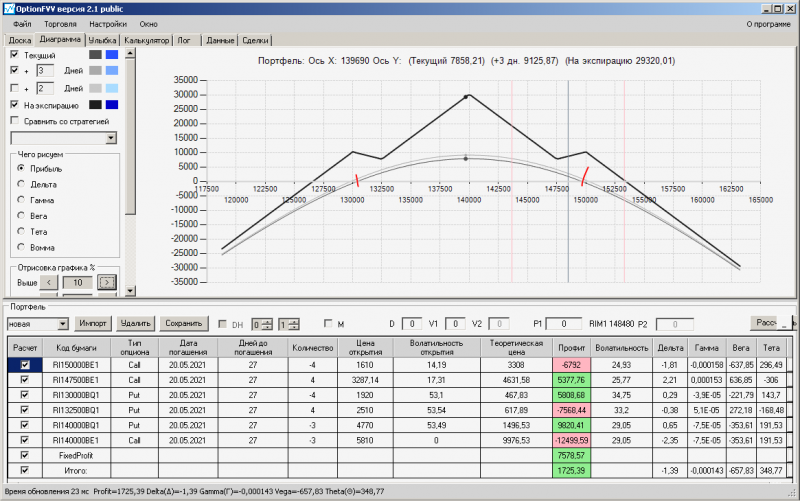This screenshot has width=800, height=501.
Task: Click blue swatch for Текущий line
Action: pyautogui.click(x=112, y=55)
